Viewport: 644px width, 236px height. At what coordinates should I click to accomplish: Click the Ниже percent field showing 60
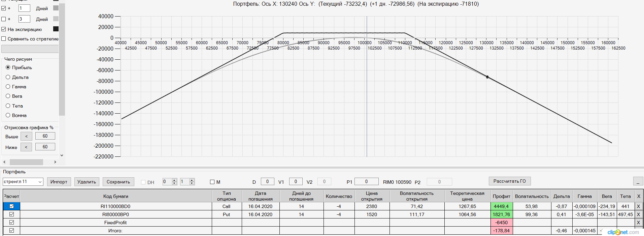45,147
